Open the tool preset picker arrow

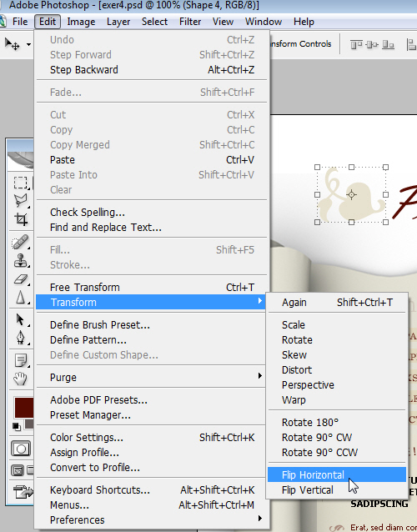[x=29, y=44]
